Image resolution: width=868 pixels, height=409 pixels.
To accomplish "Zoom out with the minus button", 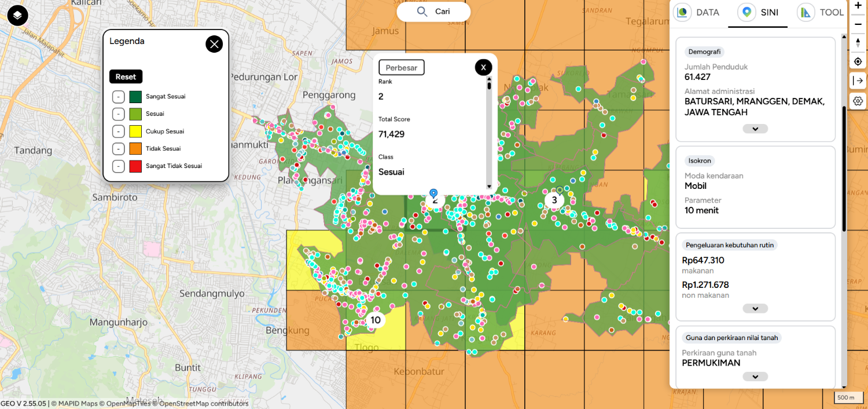I will click(x=858, y=24).
